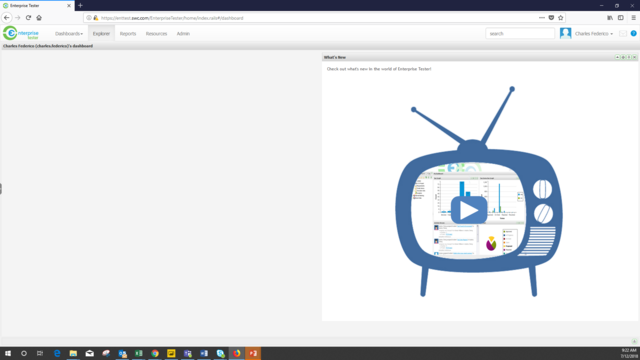Collapse the What's New panel
Image resolution: width=640 pixels, height=360 pixels.
point(618,58)
